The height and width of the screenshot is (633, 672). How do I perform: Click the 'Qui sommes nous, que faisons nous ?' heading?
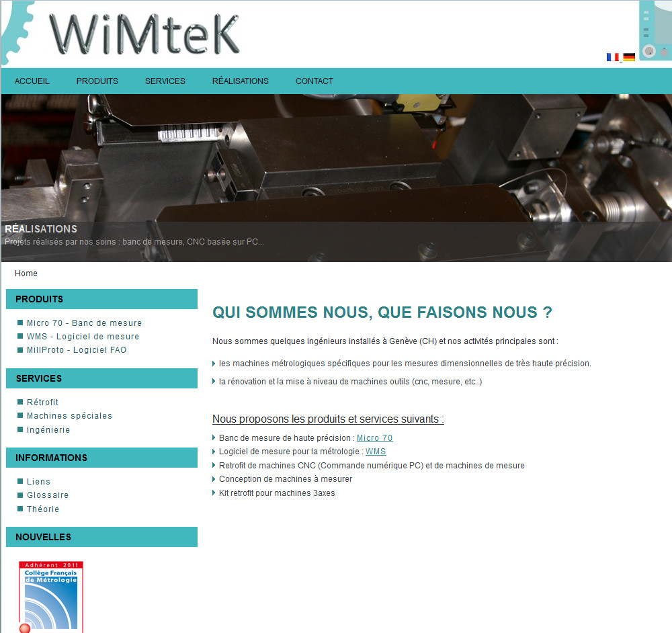click(x=382, y=312)
